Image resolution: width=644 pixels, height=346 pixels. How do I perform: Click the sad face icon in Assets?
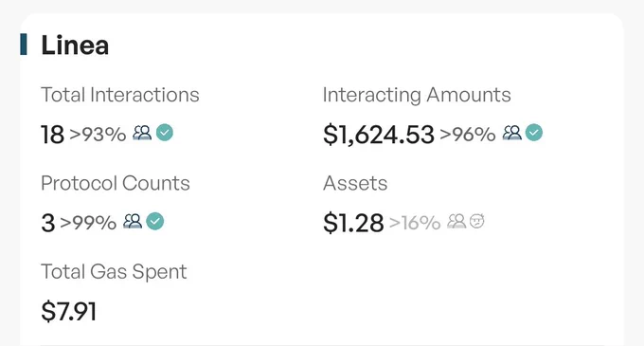tap(476, 221)
